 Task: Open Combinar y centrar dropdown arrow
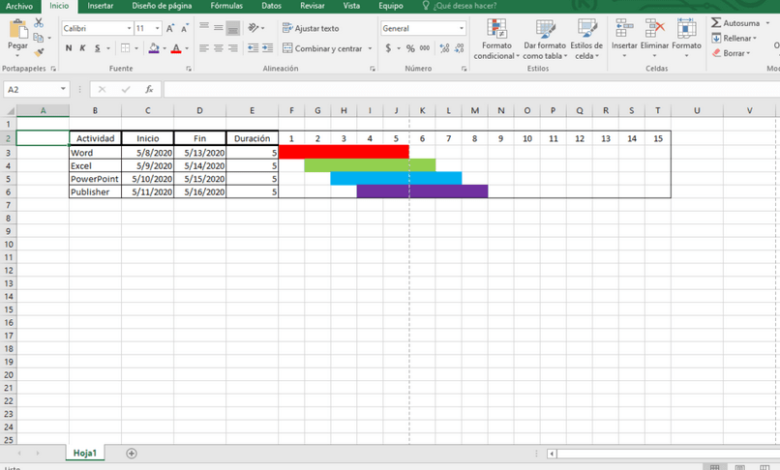point(370,48)
